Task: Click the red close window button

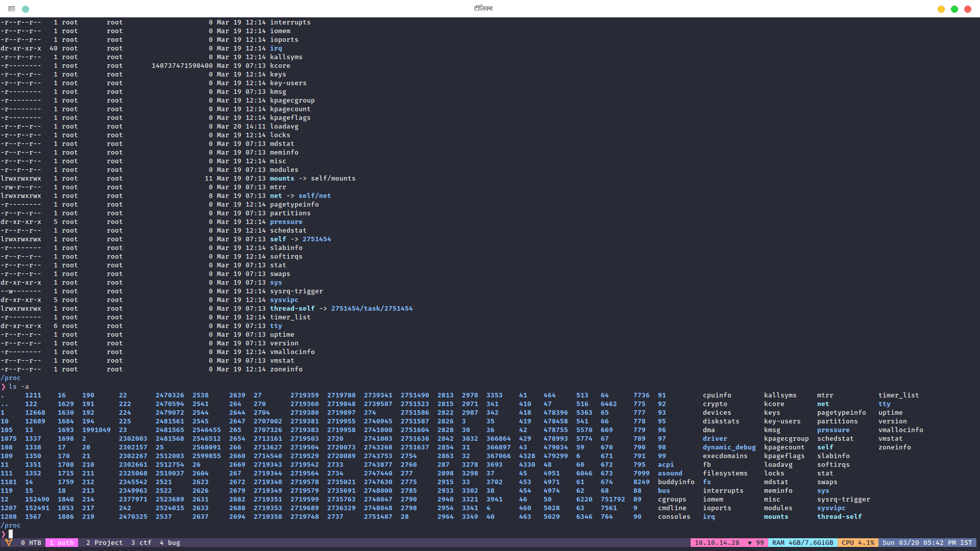Action: 968,9
